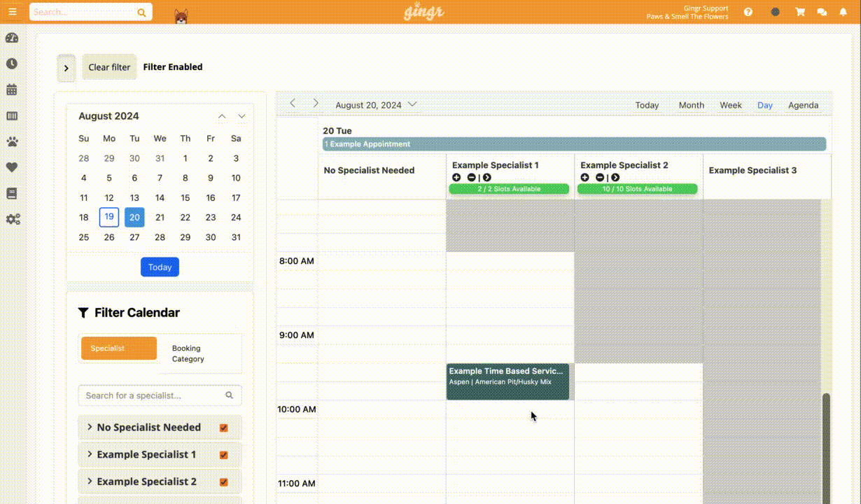The width and height of the screenshot is (861, 504).
Task: Select the Booking Category filter tab
Action: [199, 353]
